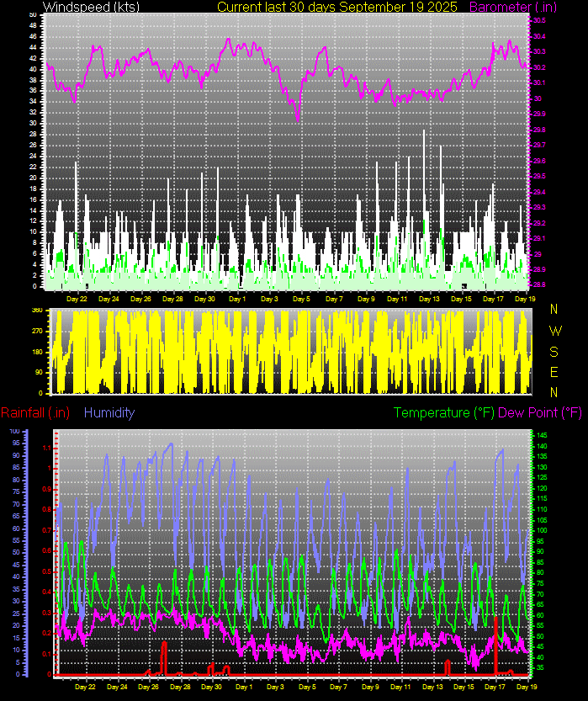588x701 pixels.
Task: Click the 30.5 value on barometer axis
Action: pyautogui.click(x=538, y=19)
